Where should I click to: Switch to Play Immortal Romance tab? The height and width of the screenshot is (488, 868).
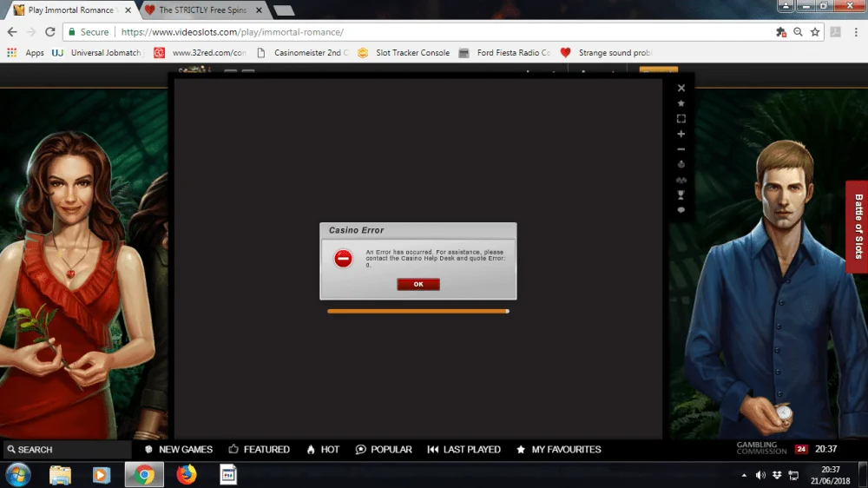point(71,10)
